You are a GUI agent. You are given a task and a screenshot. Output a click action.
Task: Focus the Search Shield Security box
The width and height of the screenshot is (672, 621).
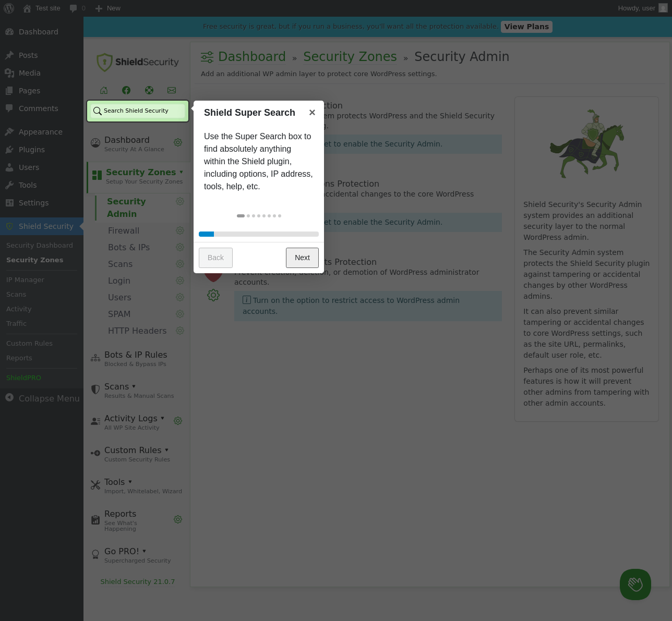tap(138, 111)
